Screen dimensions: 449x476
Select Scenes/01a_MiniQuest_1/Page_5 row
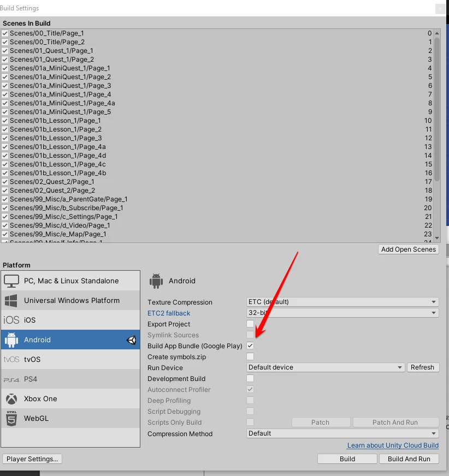click(217, 112)
